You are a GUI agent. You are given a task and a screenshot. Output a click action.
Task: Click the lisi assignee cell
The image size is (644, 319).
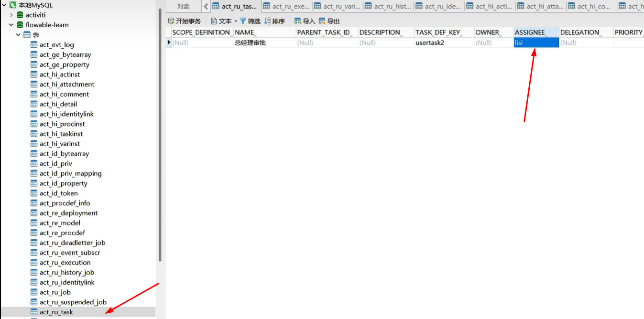coord(536,43)
